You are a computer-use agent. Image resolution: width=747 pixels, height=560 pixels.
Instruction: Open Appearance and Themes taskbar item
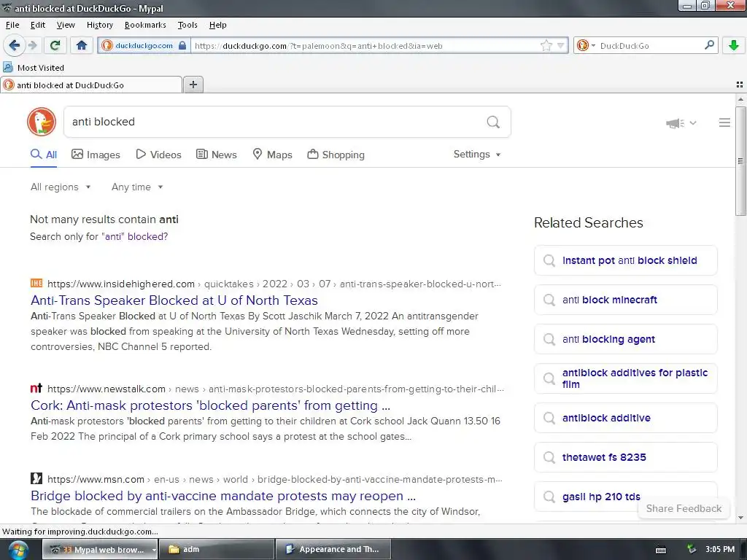333,550
